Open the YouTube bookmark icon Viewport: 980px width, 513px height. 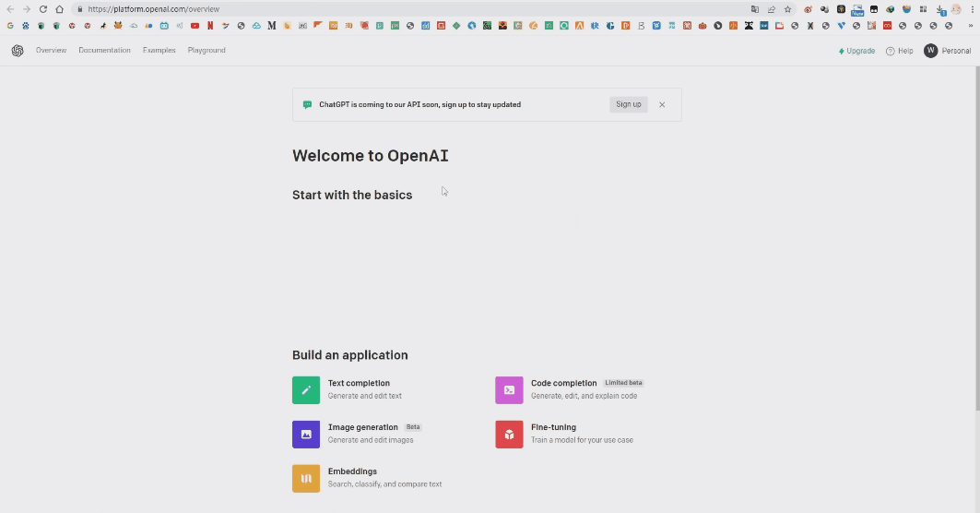[195, 26]
